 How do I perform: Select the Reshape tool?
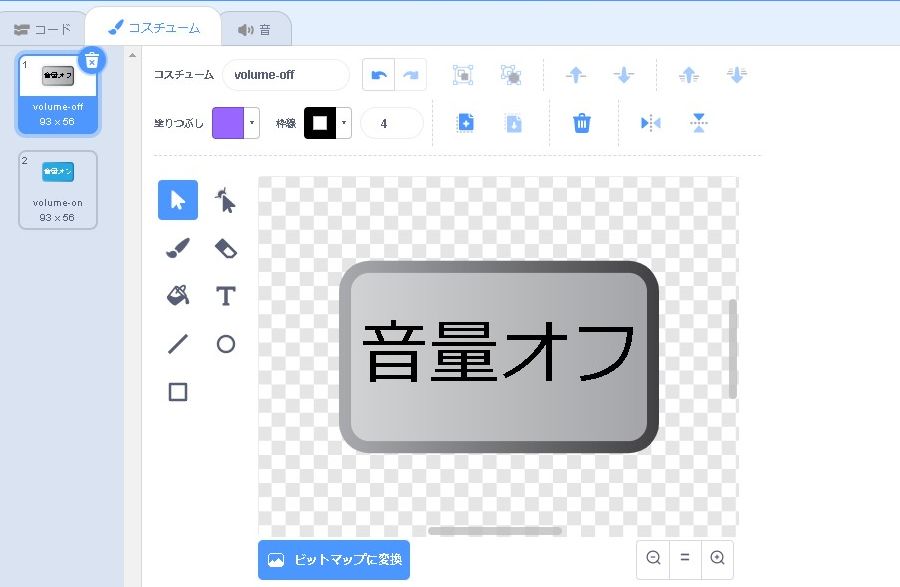pos(226,201)
